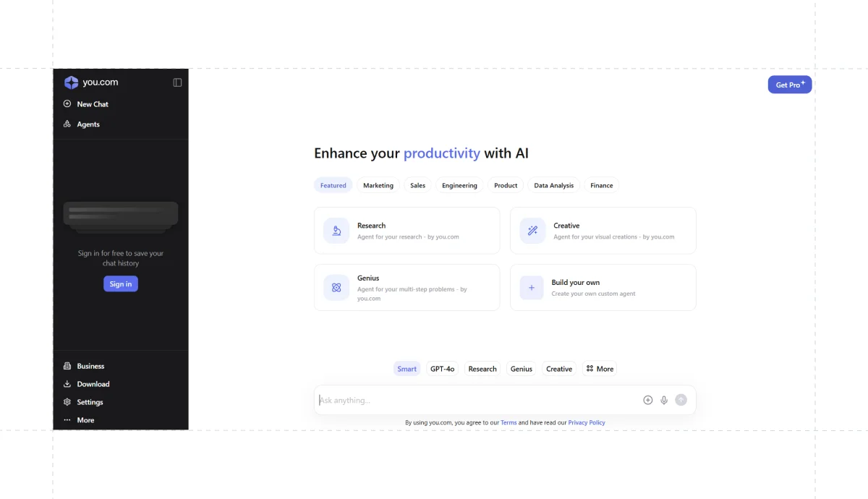The height and width of the screenshot is (499, 868).
Task: Switch to GPT-4o mode
Action: (x=442, y=369)
